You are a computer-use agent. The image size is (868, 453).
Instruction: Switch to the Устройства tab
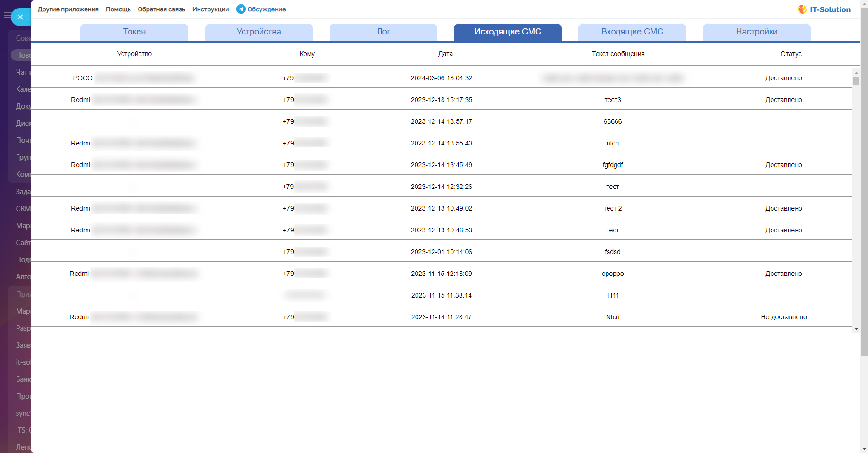point(259,32)
